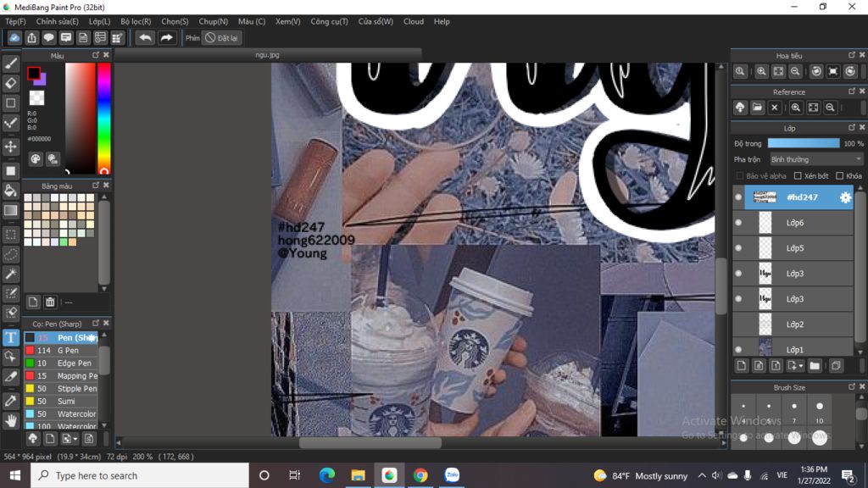Expand the add-layer dropdown arrow in Lớp panel
Screen dimensions: 868x488
point(800,366)
